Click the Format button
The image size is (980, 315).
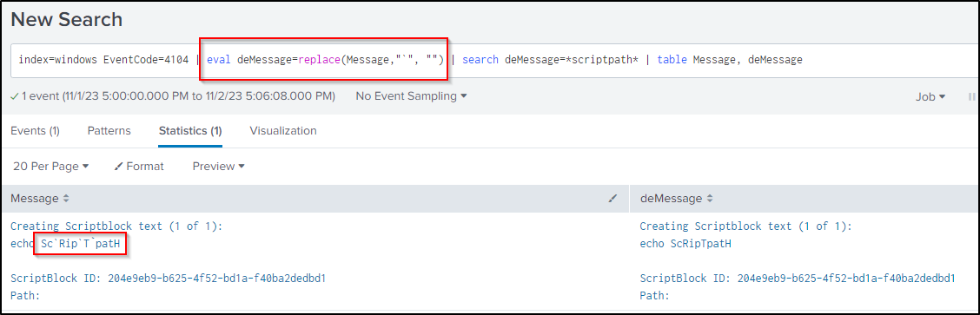(x=139, y=167)
